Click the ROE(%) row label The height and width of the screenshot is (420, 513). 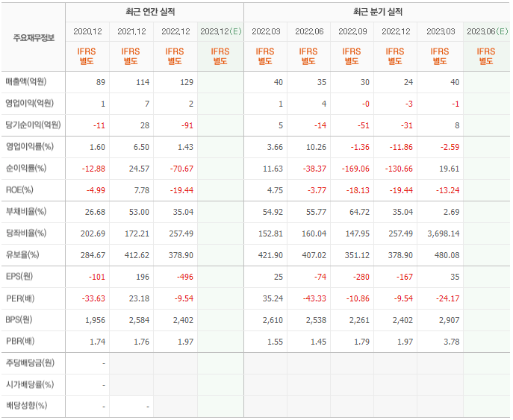coord(19,190)
